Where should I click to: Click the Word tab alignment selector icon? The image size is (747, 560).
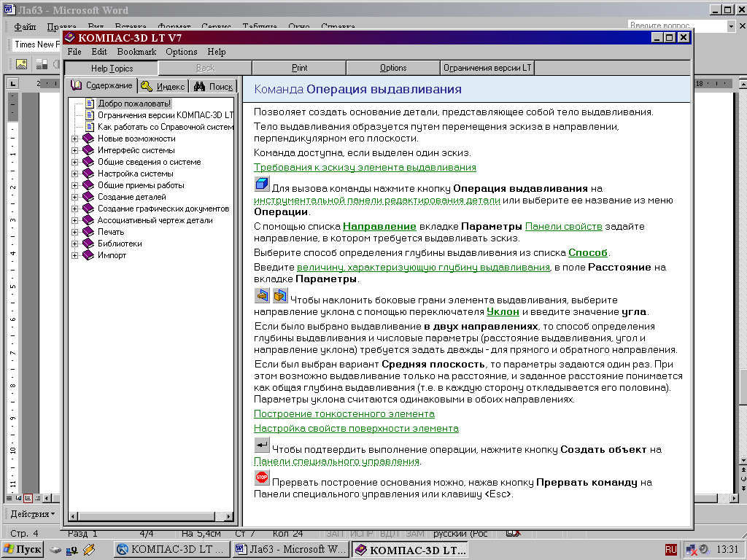(13, 84)
